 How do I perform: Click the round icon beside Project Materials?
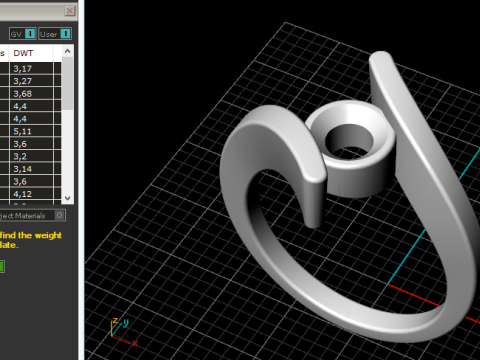click(59, 215)
